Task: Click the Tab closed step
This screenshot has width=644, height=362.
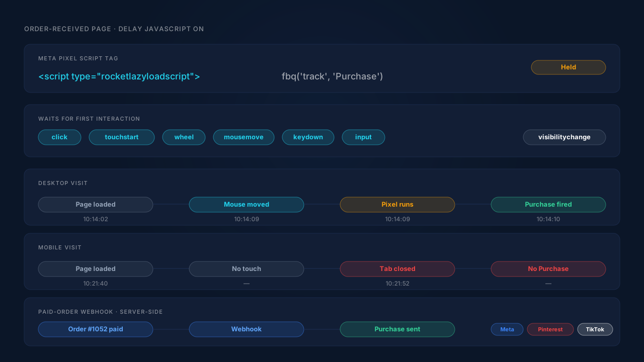Action: pyautogui.click(x=397, y=269)
